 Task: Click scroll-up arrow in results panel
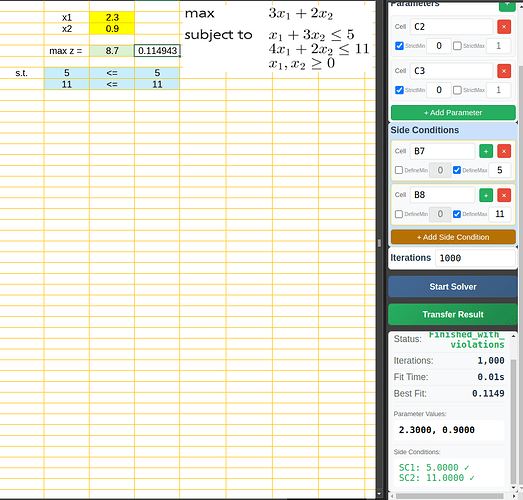pos(514,336)
